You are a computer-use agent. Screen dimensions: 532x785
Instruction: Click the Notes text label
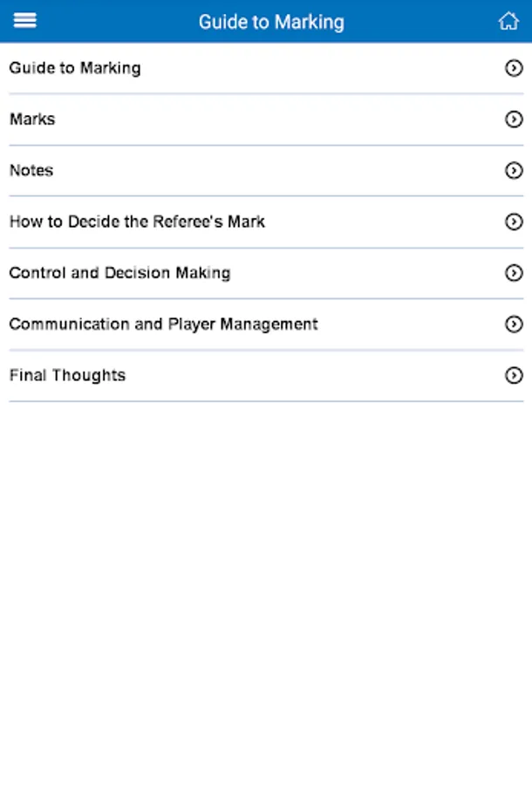(31, 171)
